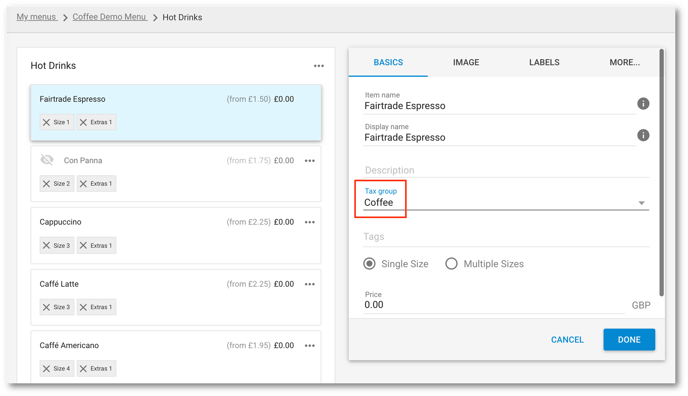The image size is (688, 396).
Task: Click info icon beside Item name
Action: [643, 104]
